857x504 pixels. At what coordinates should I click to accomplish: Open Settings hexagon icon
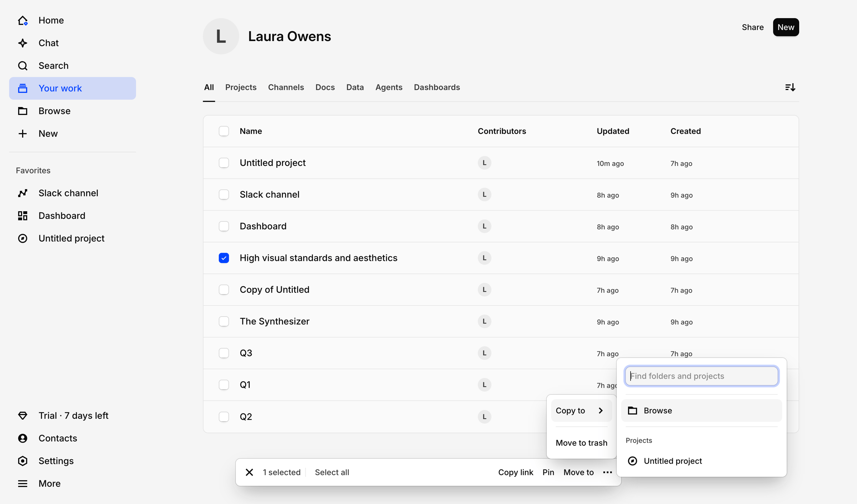point(22,461)
